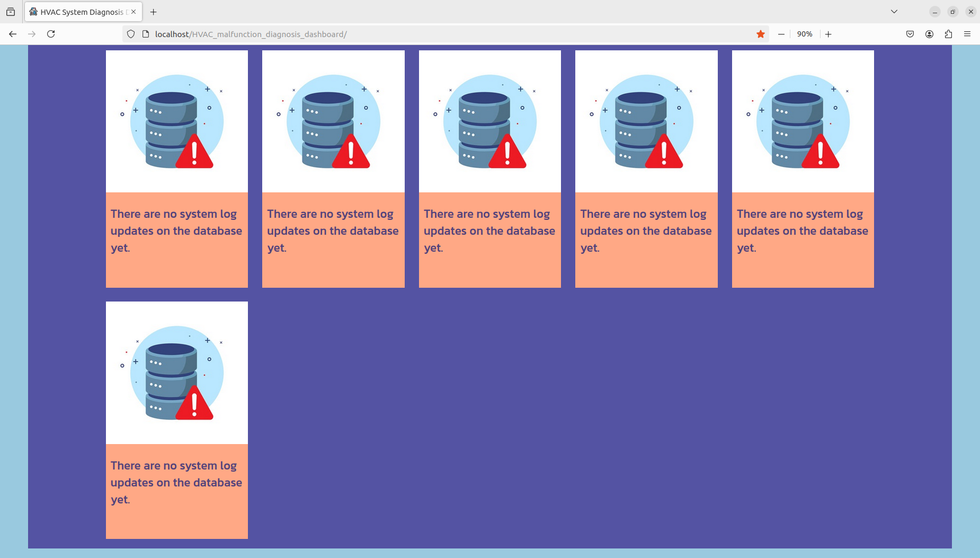The height and width of the screenshot is (558, 980).
Task: Zoom out using the minus button
Action: pos(781,34)
